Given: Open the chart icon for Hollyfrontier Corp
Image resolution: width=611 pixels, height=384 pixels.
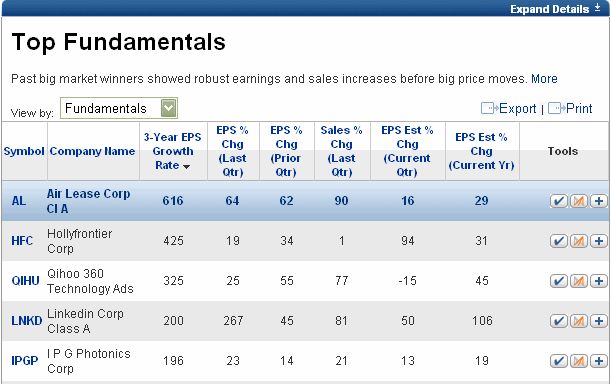Looking at the screenshot, I should pyautogui.click(x=579, y=241).
